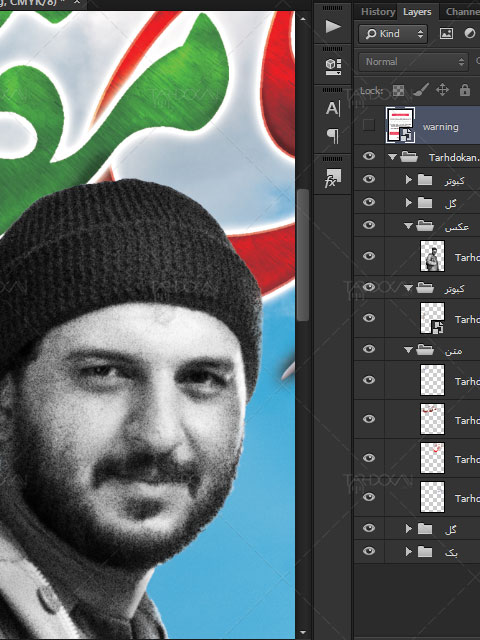Viewport: 480px width, 640px height.
Task: Open the Character panel icon
Action: pyautogui.click(x=332, y=108)
